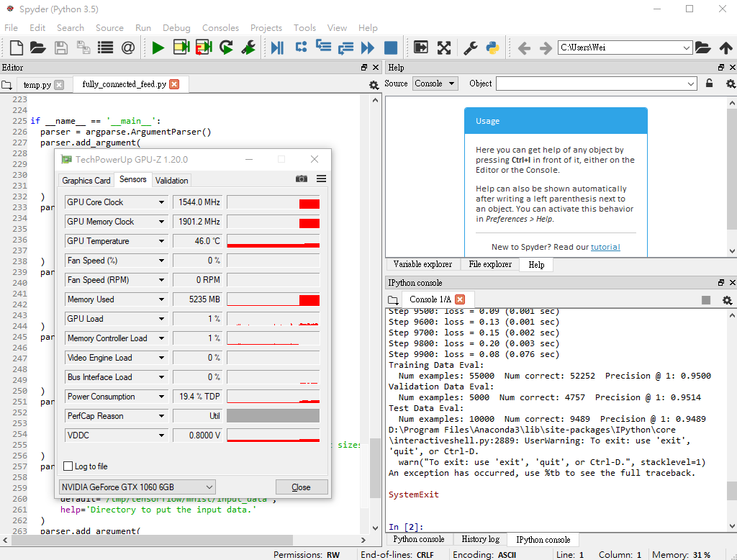Open the Preferences wrench icon
Image resolution: width=737 pixels, height=560 pixels.
tap(470, 48)
